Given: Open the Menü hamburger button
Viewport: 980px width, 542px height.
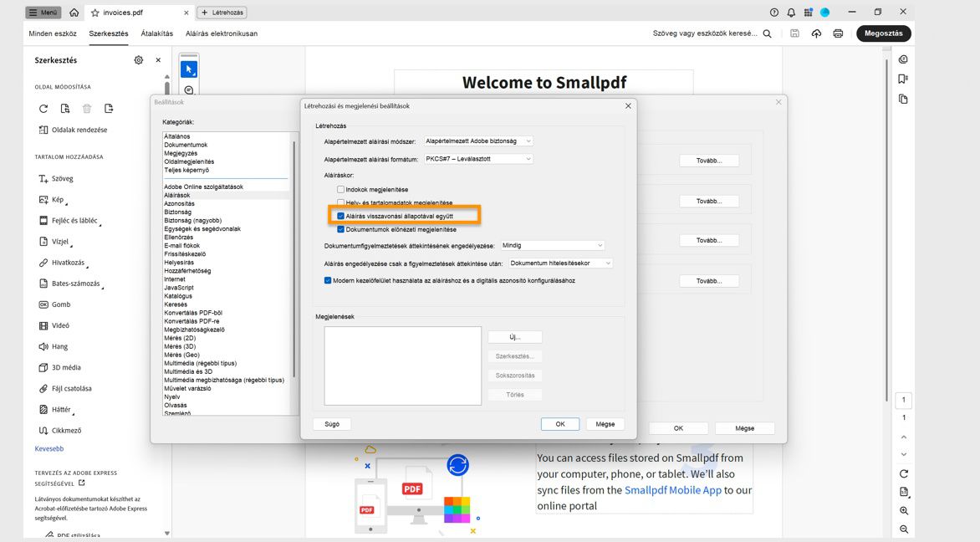Looking at the screenshot, I should (x=43, y=13).
